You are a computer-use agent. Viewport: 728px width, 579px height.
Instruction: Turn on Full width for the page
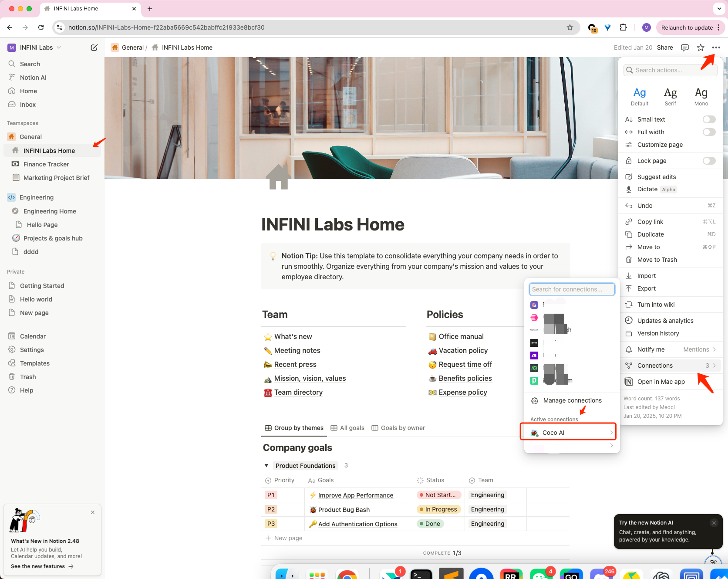click(x=709, y=132)
